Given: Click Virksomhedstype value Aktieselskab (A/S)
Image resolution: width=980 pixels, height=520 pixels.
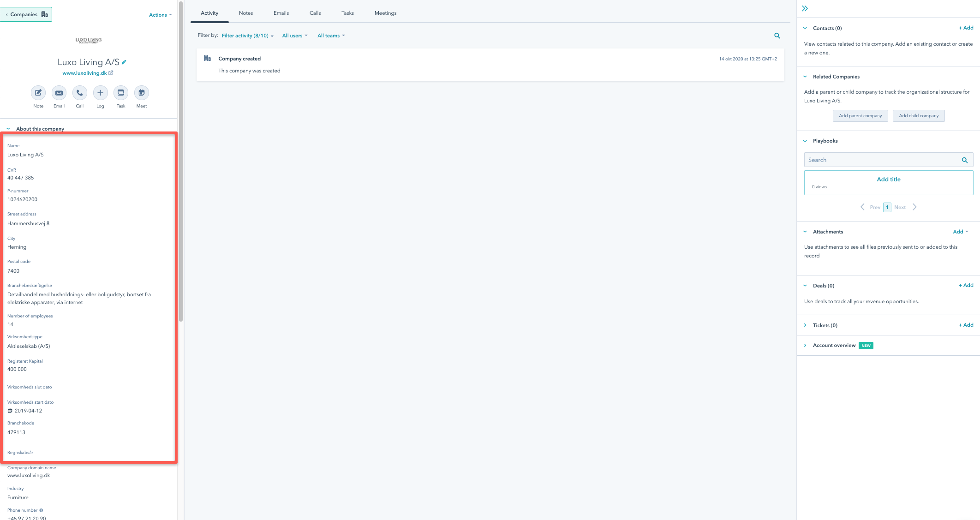Looking at the screenshot, I should (x=29, y=346).
